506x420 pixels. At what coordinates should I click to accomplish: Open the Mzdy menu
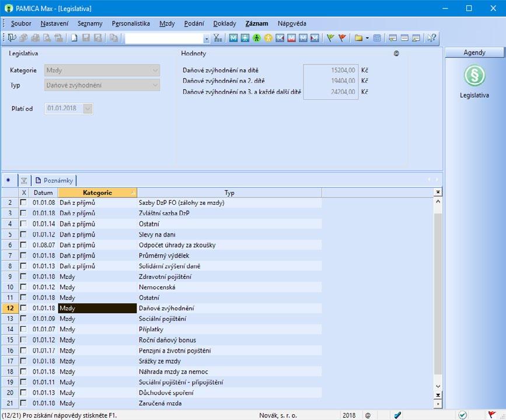(x=167, y=23)
